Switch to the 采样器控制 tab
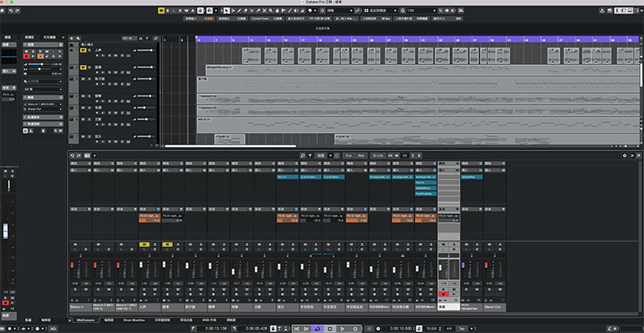Image resolution: width=644 pixels, height=333 pixels. coord(163,320)
